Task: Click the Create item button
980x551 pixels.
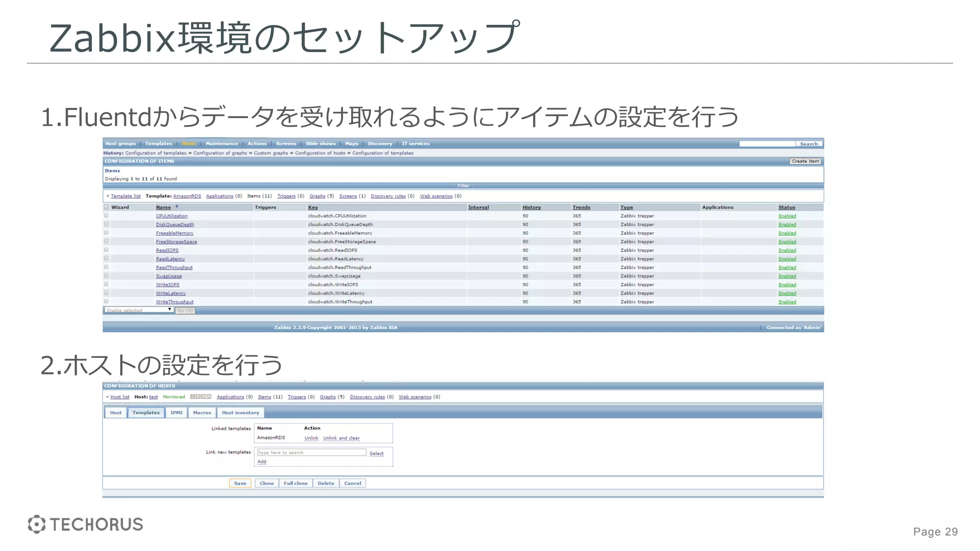Action: (x=805, y=161)
